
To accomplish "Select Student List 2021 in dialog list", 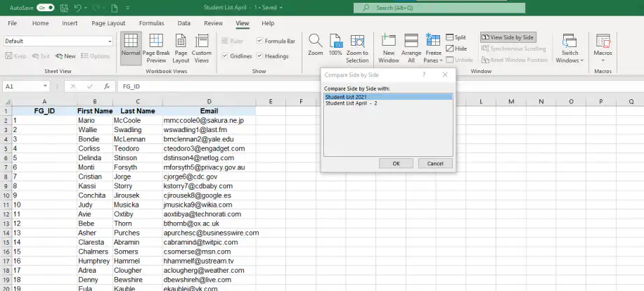I will [388, 97].
